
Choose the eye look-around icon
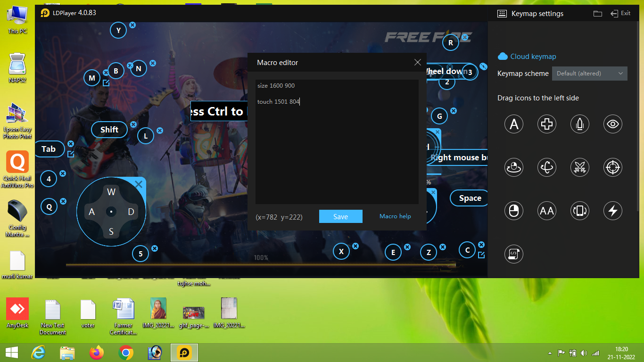(x=613, y=124)
